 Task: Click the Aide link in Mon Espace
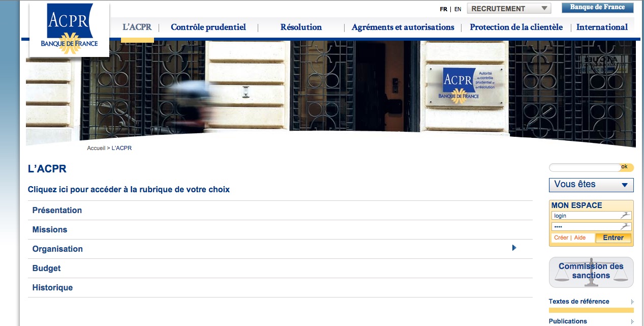click(x=580, y=238)
